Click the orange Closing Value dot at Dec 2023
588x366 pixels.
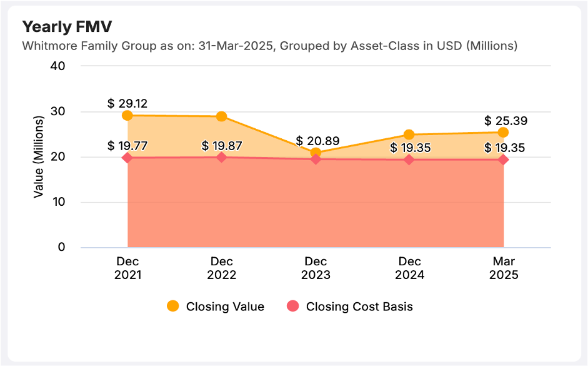(316, 153)
